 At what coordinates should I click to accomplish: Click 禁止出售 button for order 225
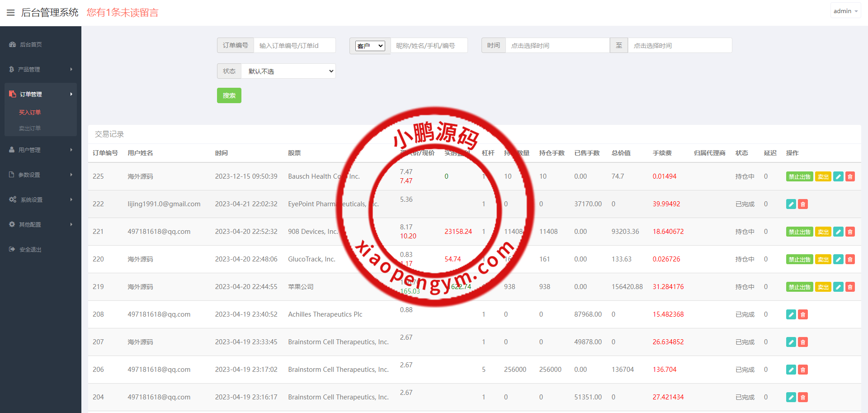[799, 177]
